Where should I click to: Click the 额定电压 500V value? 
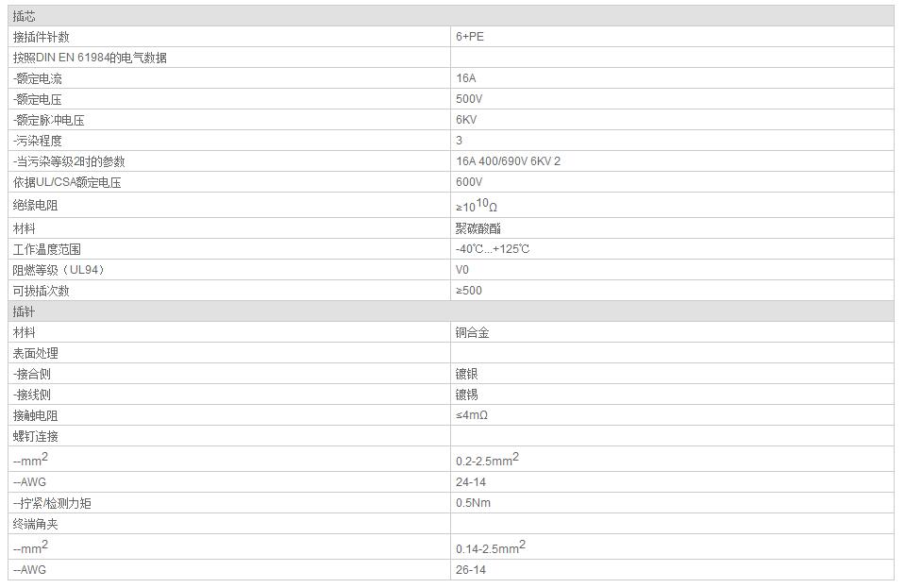469,99
